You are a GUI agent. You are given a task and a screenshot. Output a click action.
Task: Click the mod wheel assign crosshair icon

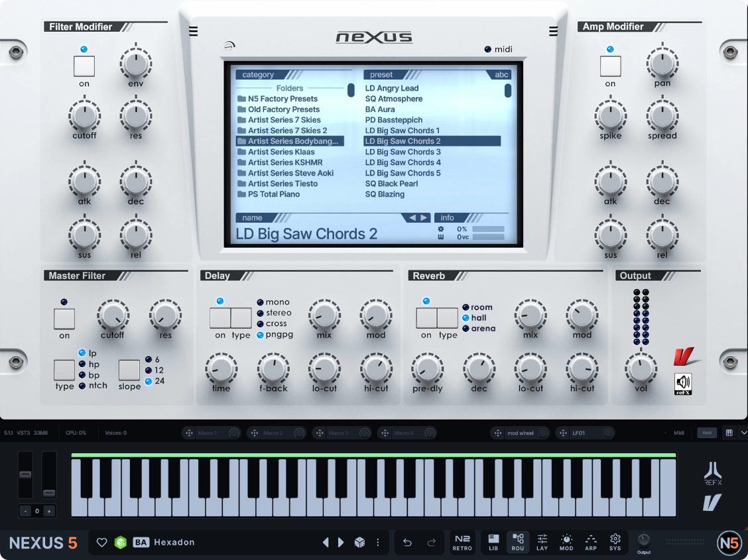(x=498, y=433)
